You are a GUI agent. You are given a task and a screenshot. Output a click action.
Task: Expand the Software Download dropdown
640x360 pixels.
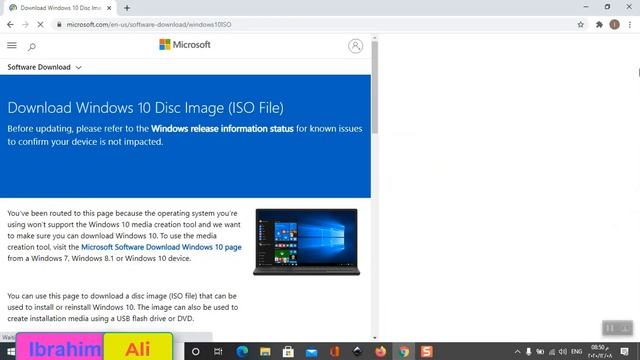44,67
